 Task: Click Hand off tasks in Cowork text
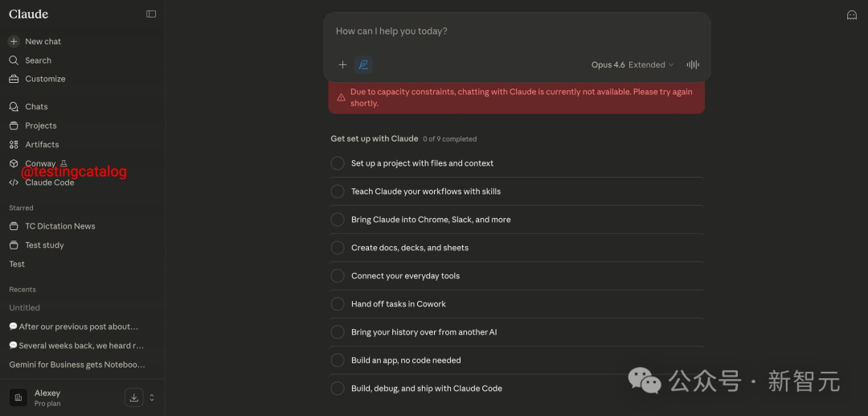coord(399,304)
